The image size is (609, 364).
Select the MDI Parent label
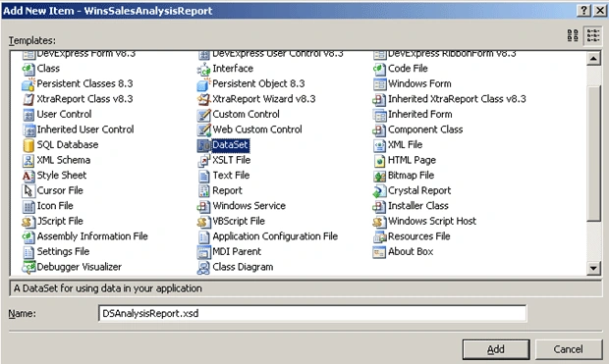pyautogui.click(x=237, y=251)
